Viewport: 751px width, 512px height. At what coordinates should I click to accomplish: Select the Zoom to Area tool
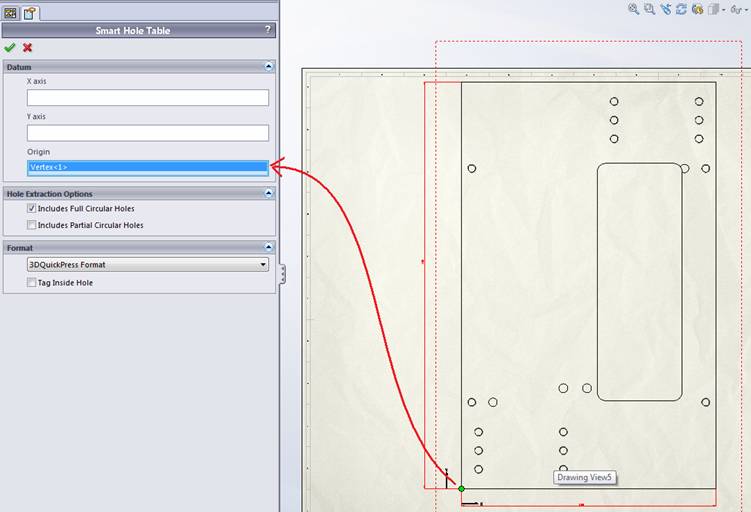coord(650,9)
